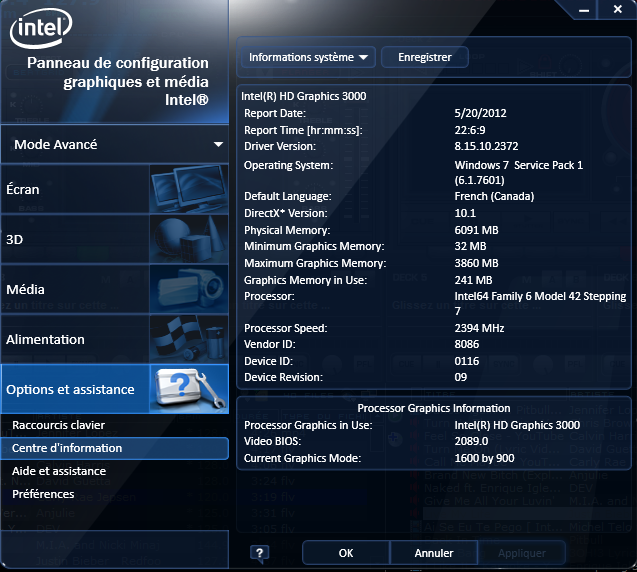The image size is (637, 572).
Task: Select the 3D shapes icon
Action: pyautogui.click(x=189, y=239)
